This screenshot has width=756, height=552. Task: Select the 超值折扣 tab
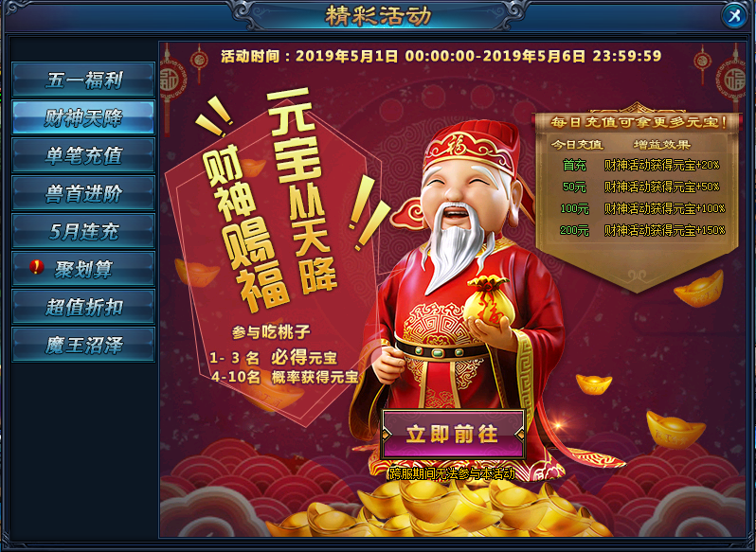(83, 307)
